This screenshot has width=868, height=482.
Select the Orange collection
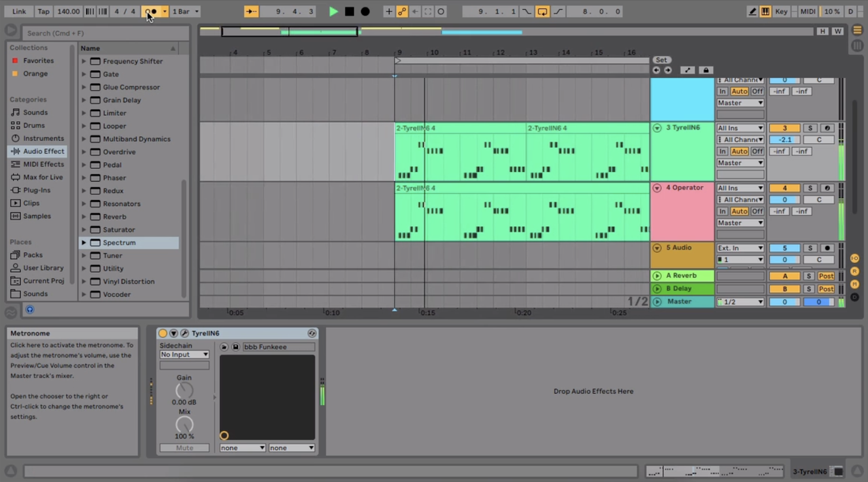(x=35, y=74)
